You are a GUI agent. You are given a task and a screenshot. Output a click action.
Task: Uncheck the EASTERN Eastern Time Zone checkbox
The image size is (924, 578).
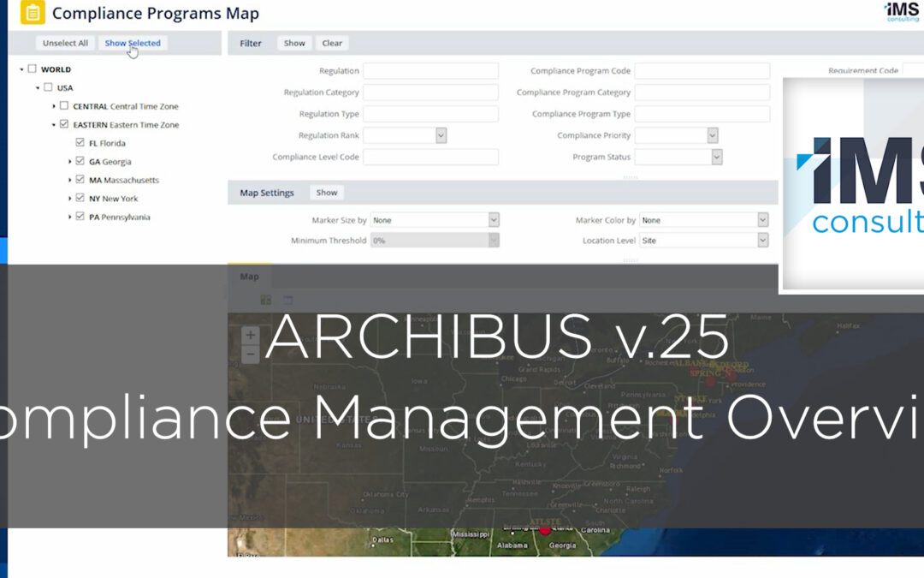[x=64, y=124]
